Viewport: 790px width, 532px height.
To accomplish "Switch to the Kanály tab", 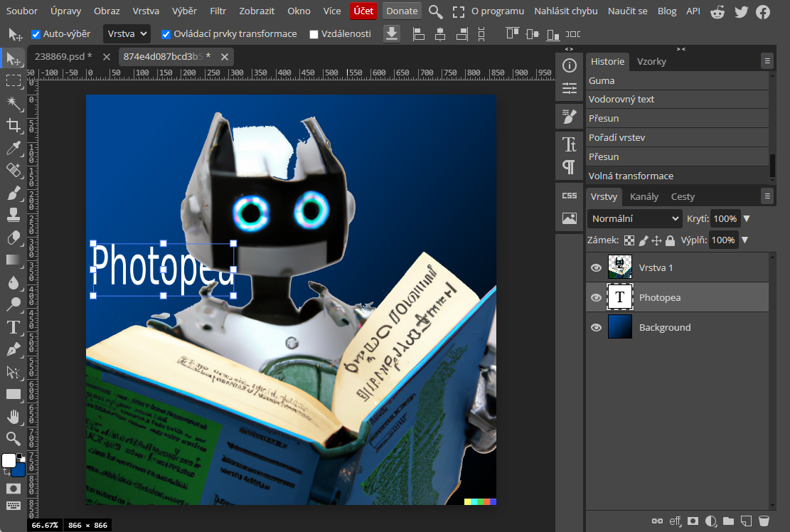I will coord(644,197).
